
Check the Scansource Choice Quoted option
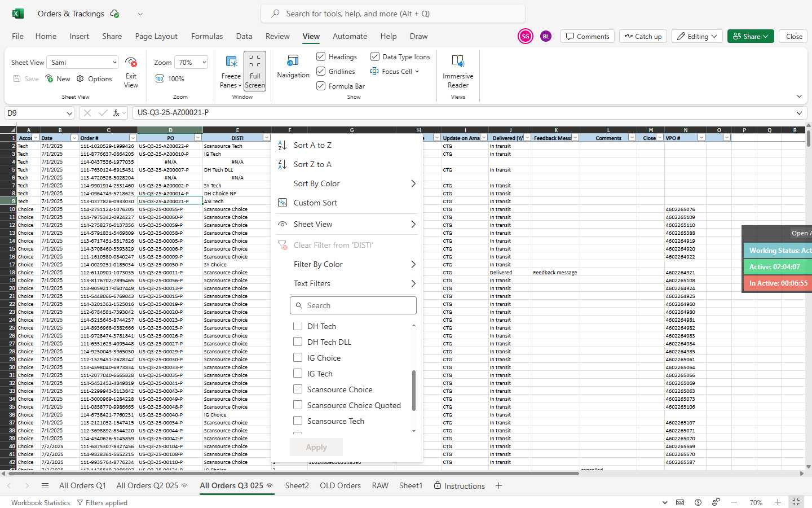coord(298,405)
